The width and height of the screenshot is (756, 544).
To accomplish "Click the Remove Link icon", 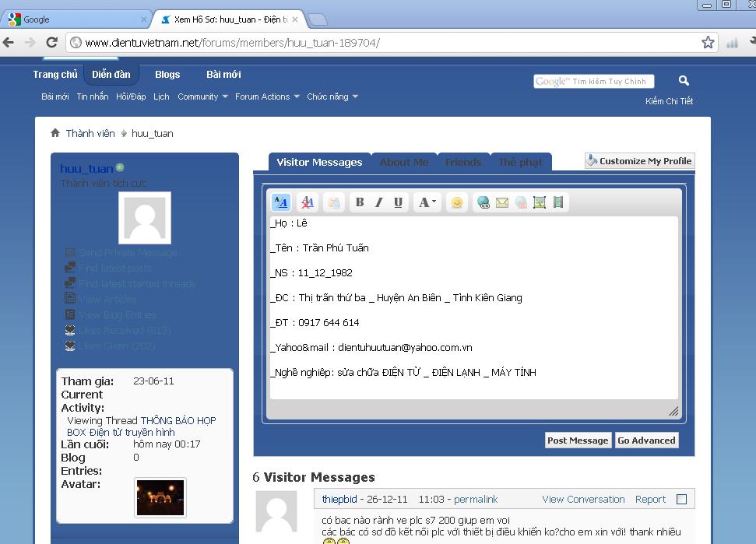I will pos(521,202).
